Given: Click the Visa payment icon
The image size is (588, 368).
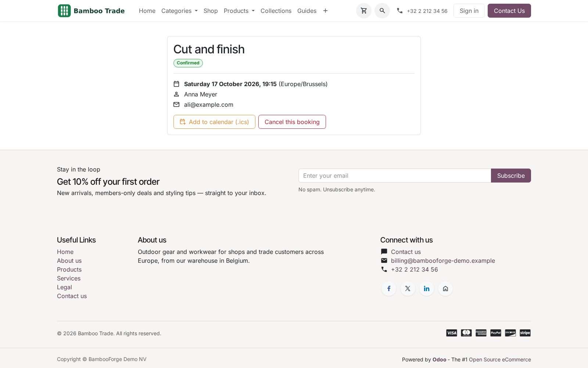Looking at the screenshot, I should 452,333.
